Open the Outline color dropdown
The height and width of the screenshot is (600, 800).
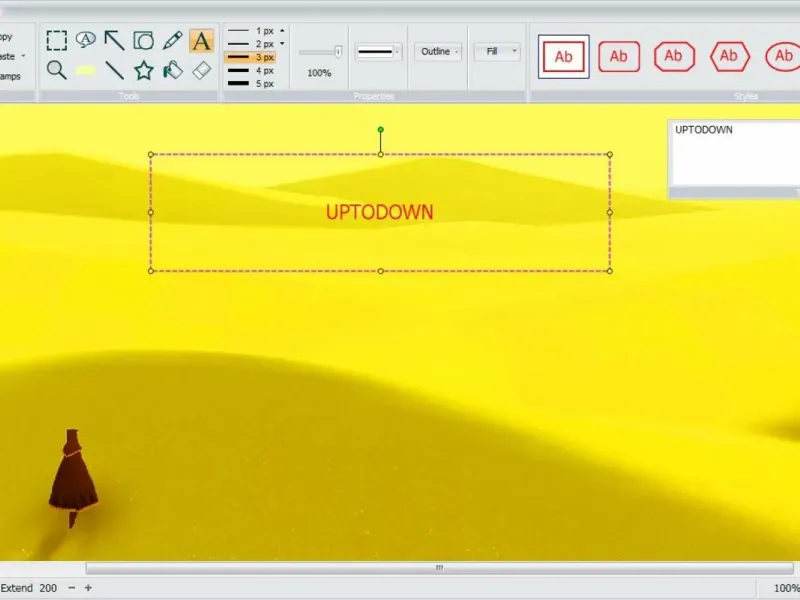pyautogui.click(x=438, y=52)
